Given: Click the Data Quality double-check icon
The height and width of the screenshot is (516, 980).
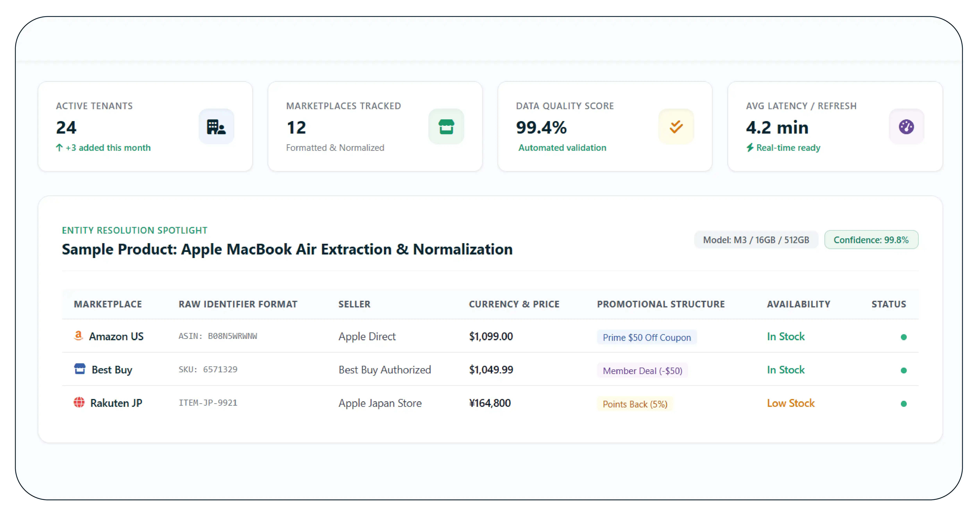Looking at the screenshot, I should (x=676, y=127).
